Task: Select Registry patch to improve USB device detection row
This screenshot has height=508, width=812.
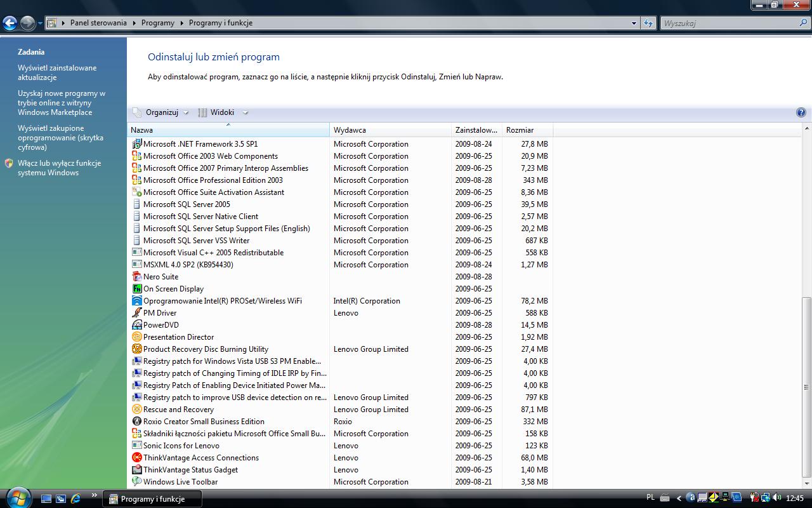Action: (340, 398)
